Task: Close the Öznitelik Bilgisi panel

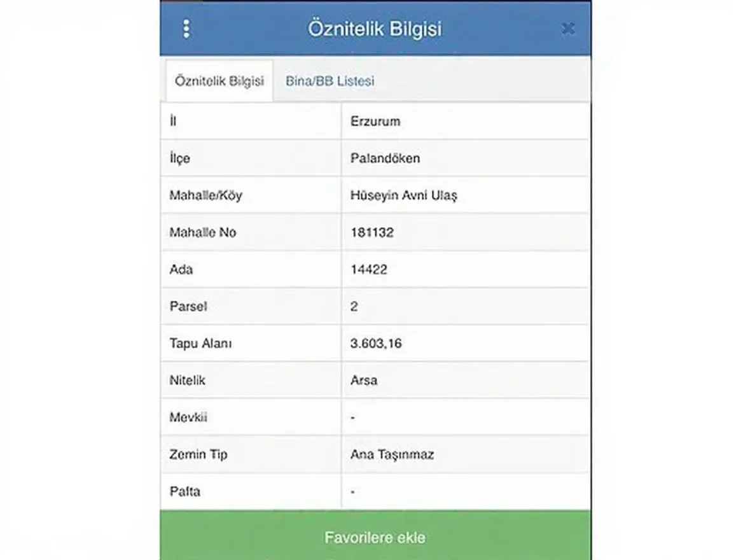Action: 568,29
